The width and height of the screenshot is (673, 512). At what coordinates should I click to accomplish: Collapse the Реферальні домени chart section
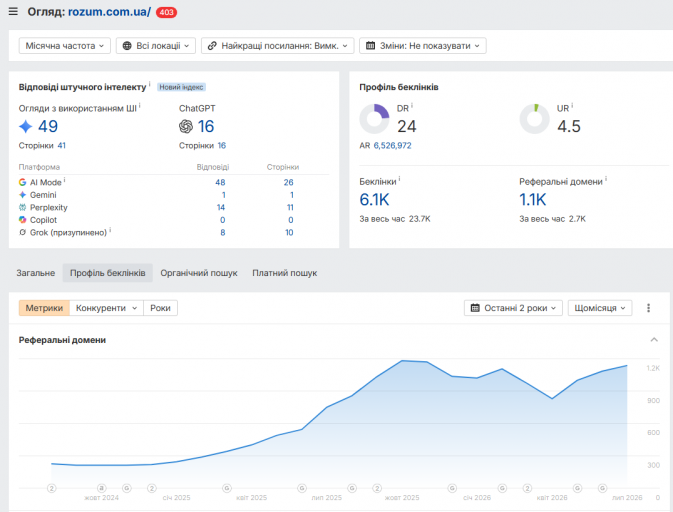654,340
